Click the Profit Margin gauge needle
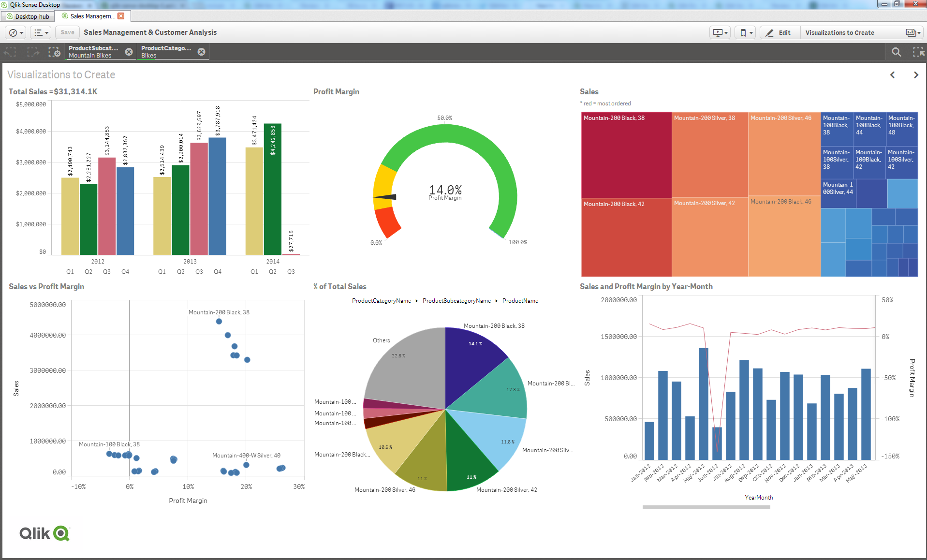Viewport: 927px width, 560px height. pyautogui.click(x=385, y=197)
